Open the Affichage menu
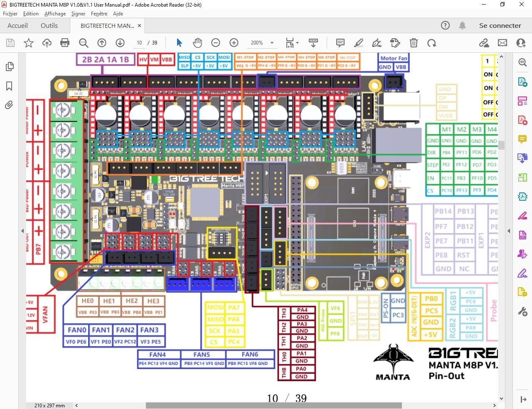This screenshot has width=532, height=409. click(55, 14)
